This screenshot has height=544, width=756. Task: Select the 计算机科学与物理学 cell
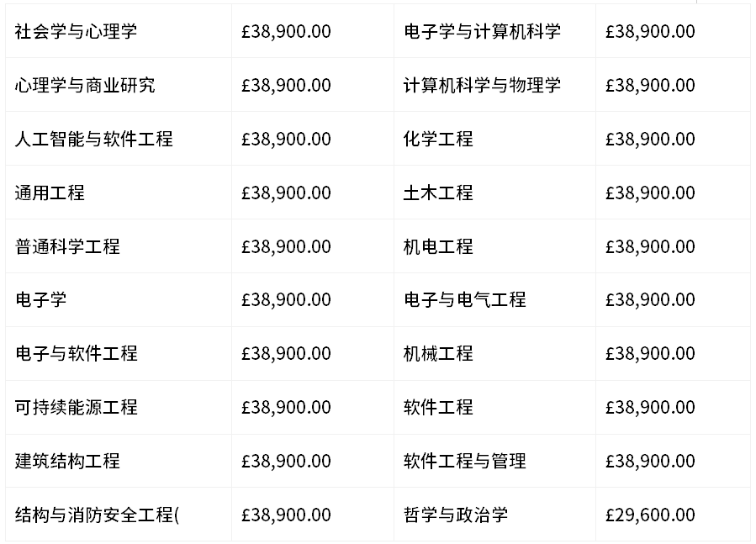click(482, 86)
